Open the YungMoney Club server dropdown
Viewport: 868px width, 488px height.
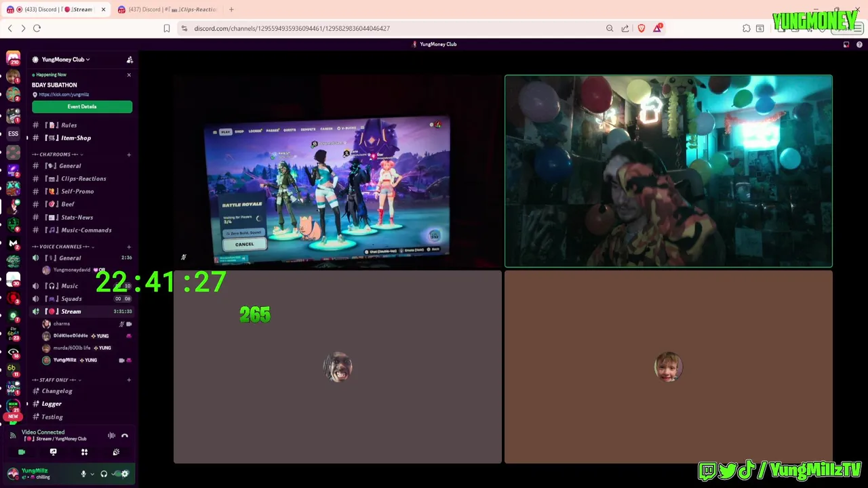pos(65,60)
